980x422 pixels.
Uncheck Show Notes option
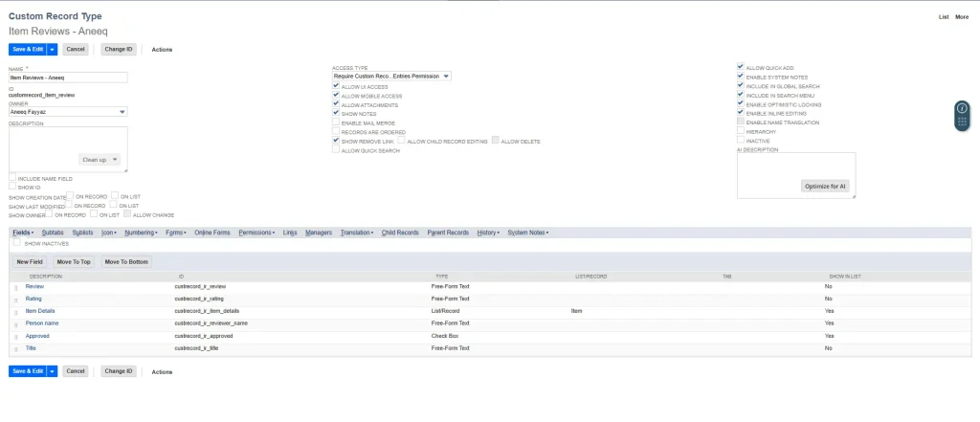[x=336, y=113]
